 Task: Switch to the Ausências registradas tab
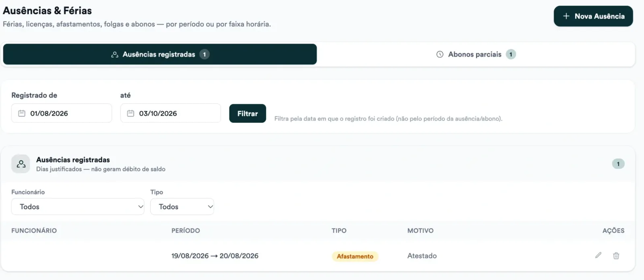click(x=160, y=54)
